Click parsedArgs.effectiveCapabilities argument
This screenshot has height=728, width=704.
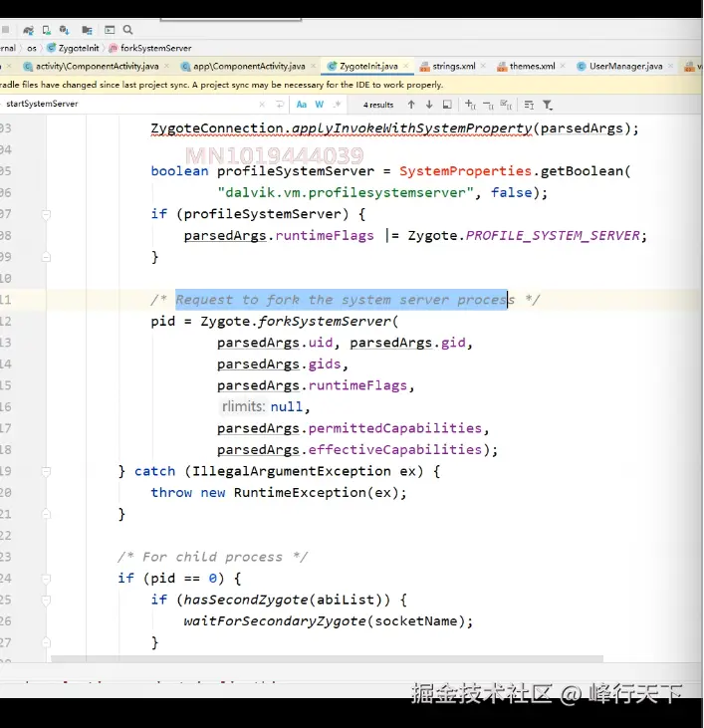pos(350,450)
